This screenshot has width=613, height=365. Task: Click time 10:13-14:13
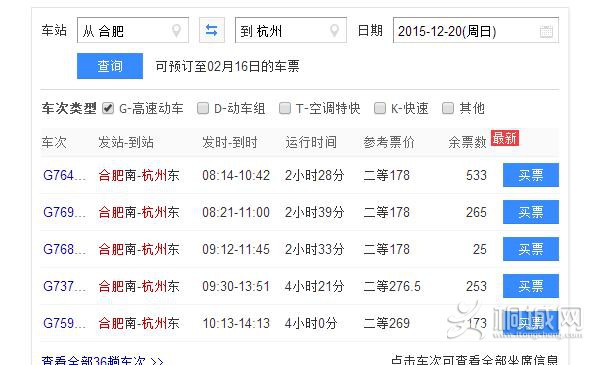pyautogui.click(x=236, y=323)
